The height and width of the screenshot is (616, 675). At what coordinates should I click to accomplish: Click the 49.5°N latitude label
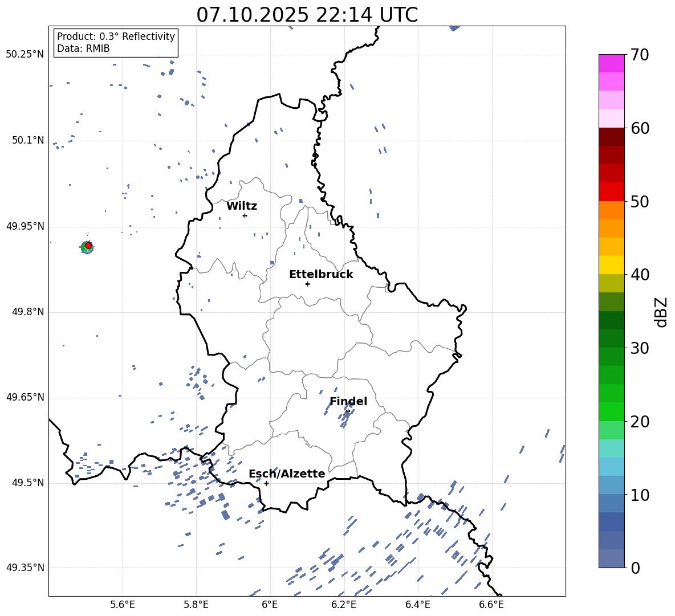27,483
